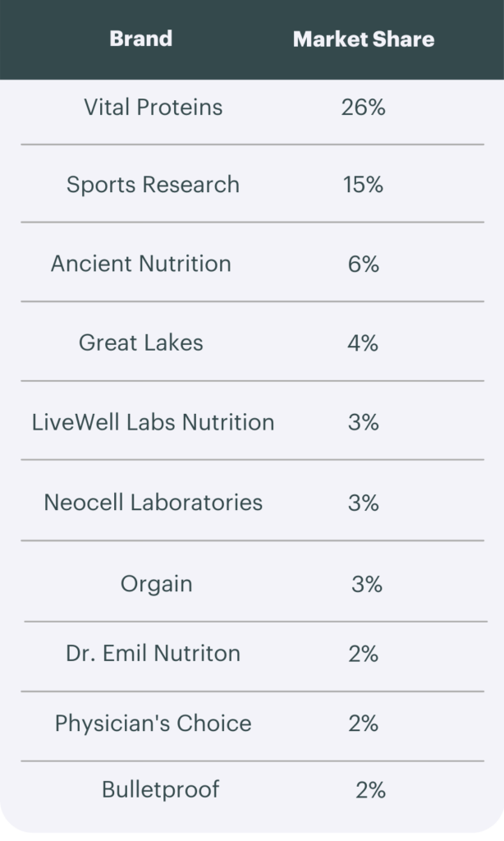
Task: Click the Neocell Laboratories brand name
Action: (153, 502)
